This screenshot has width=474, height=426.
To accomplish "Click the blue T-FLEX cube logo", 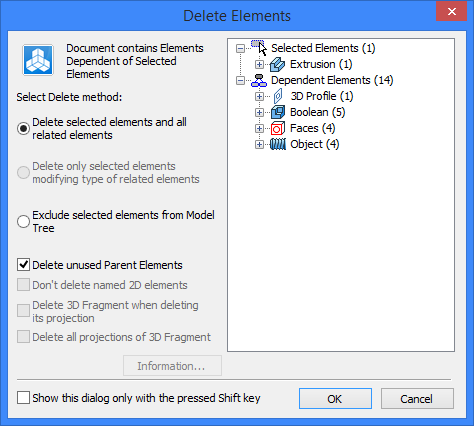I will [x=38, y=60].
